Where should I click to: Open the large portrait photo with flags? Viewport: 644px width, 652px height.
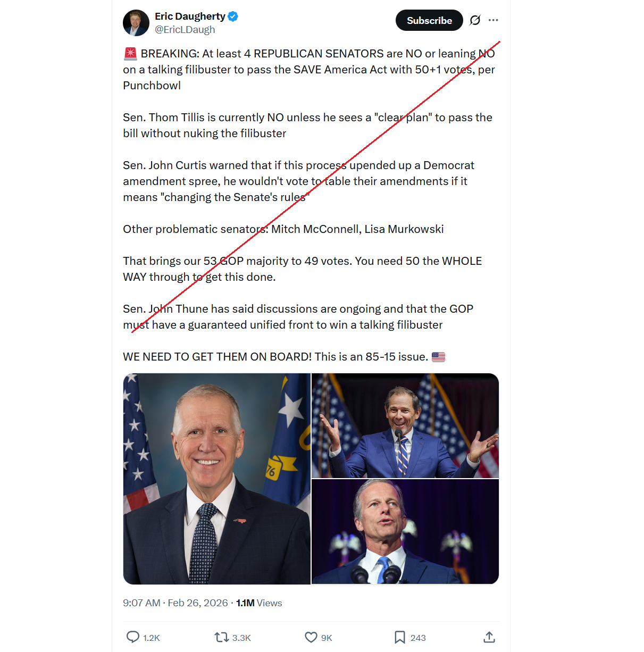tap(217, 479)
